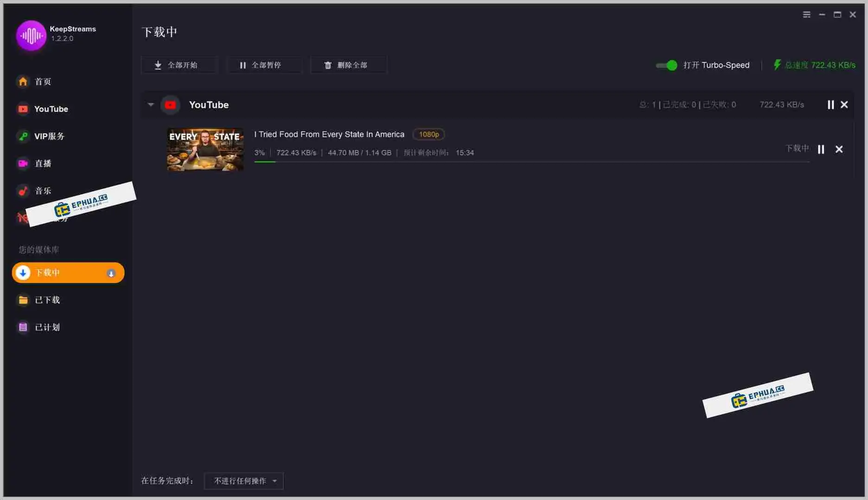Open the YouTube section in the sidebar
This screenshot has height=500, width=868.
pos(50,109)
